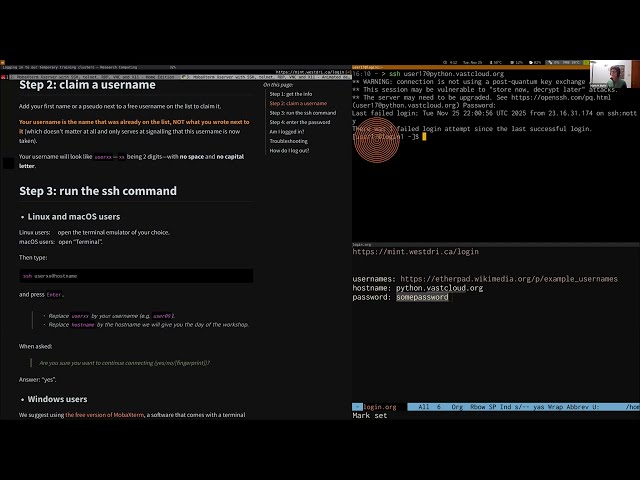Click the 'Are you sure you want to continue connecting' quote
The image size is (640, 480).
coord(124,363)
